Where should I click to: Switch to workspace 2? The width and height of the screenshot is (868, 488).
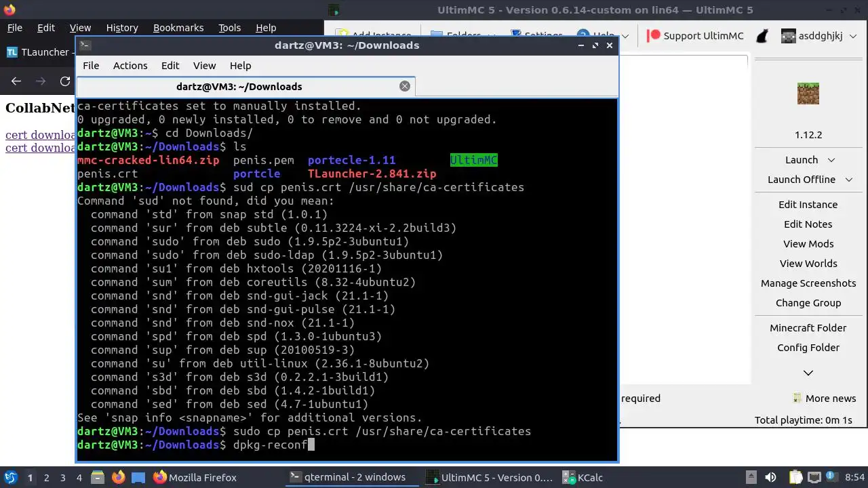pyautogui.click(x=46, y=478)
